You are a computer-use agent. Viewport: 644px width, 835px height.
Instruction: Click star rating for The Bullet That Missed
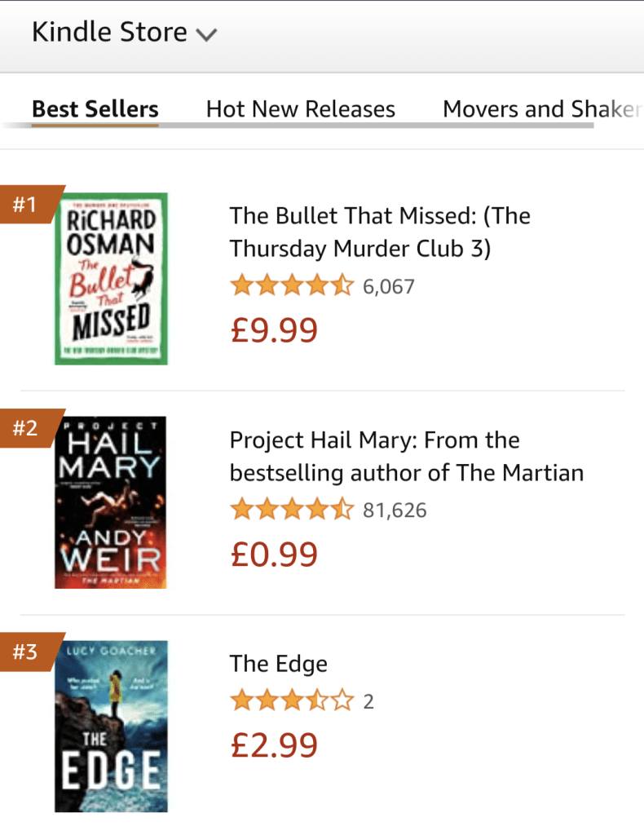(x=292, y=286)
